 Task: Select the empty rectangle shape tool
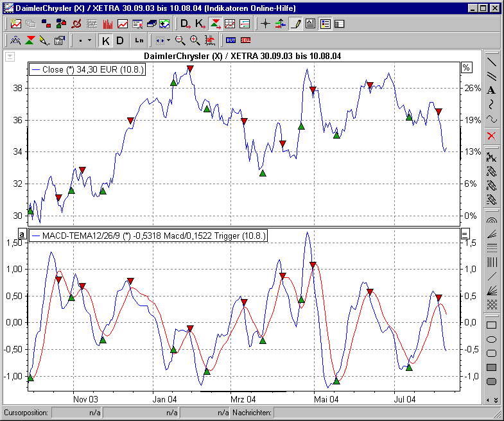[x=492, y=325]
